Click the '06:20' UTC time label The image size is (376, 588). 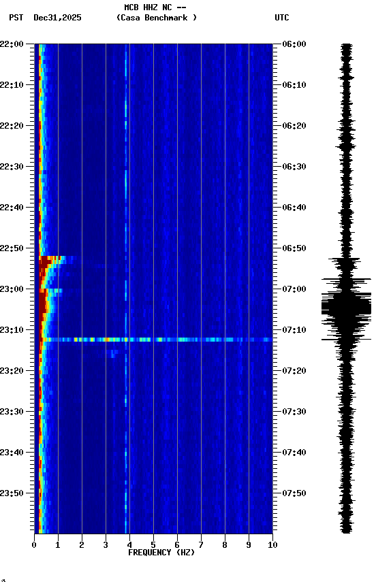[x=294, y=126]
